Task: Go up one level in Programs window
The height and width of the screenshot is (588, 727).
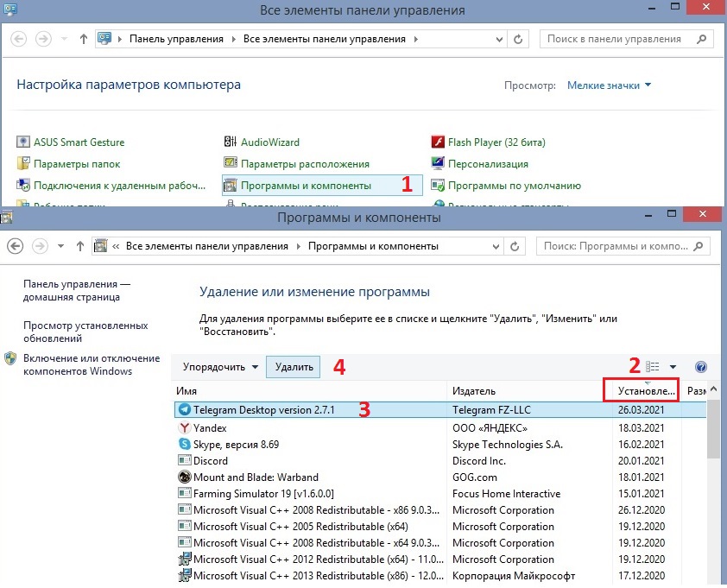Action: pyautogui.click(x=80, y=246)
